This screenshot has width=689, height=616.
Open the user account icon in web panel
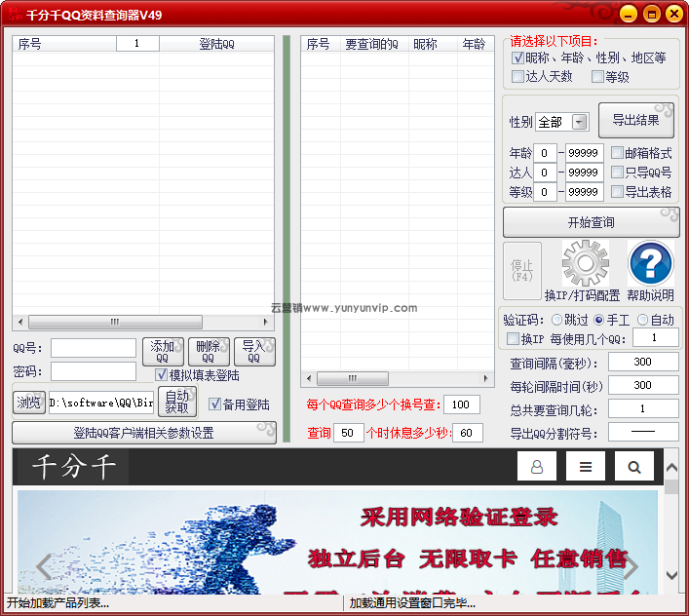coord(537,466)
